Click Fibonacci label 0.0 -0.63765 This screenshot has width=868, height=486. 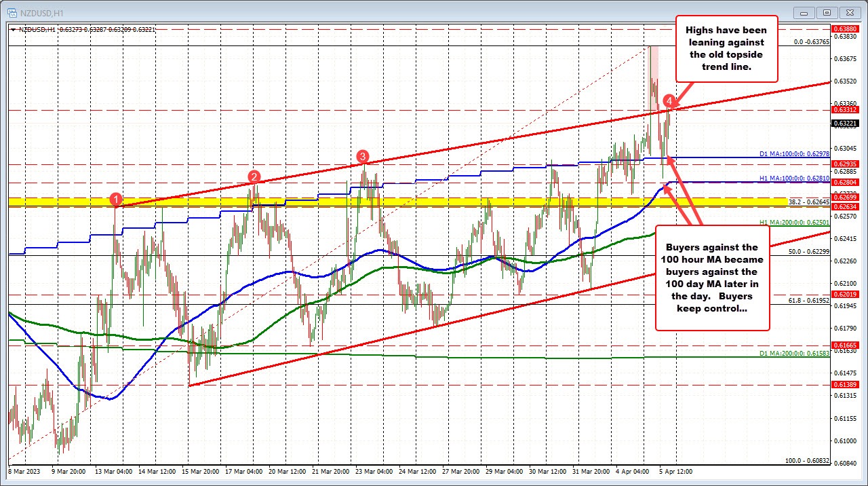click(x=812, y=41)
